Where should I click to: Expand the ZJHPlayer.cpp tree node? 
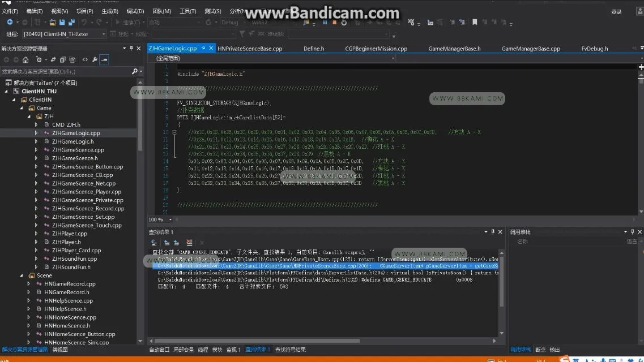click(x=36, y=234)
